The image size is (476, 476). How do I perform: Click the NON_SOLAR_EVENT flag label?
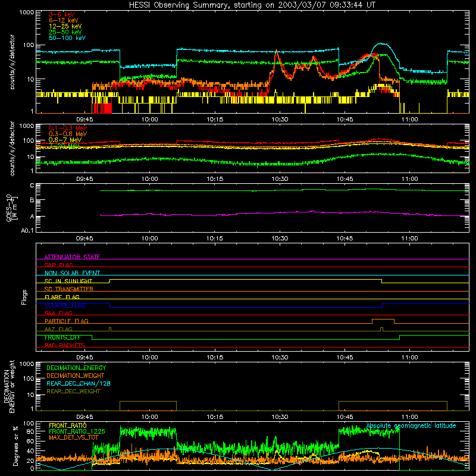tap(72, 273)
